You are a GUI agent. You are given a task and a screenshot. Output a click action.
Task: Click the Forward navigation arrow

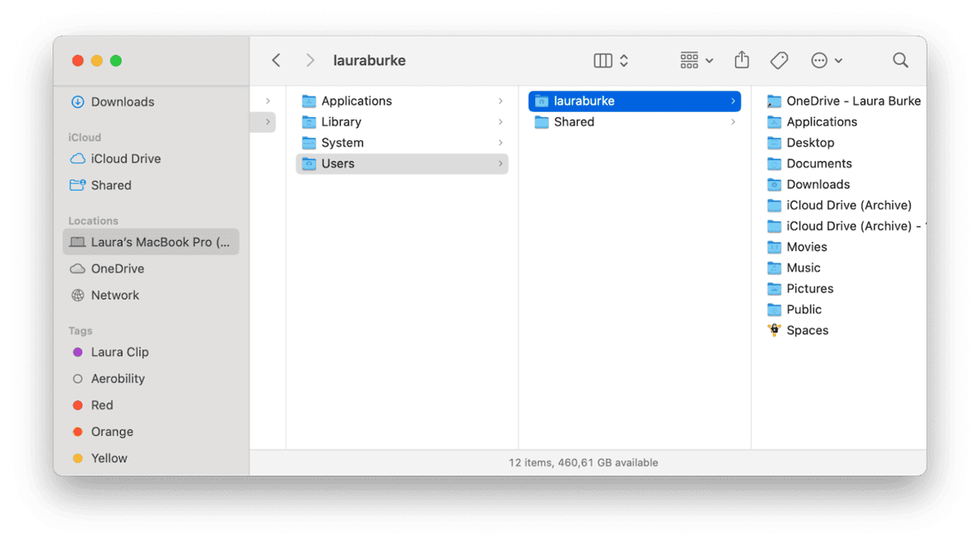click(x=309, y=60)
